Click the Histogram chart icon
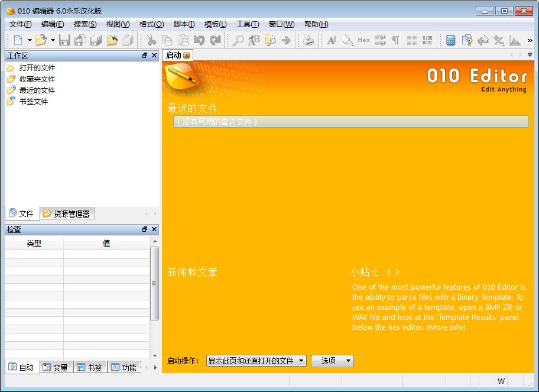 pos(515,40)
